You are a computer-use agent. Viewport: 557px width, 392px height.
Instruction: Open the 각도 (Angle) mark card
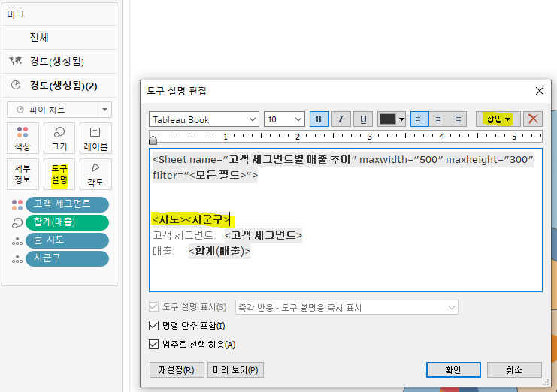tap(95, 174)
